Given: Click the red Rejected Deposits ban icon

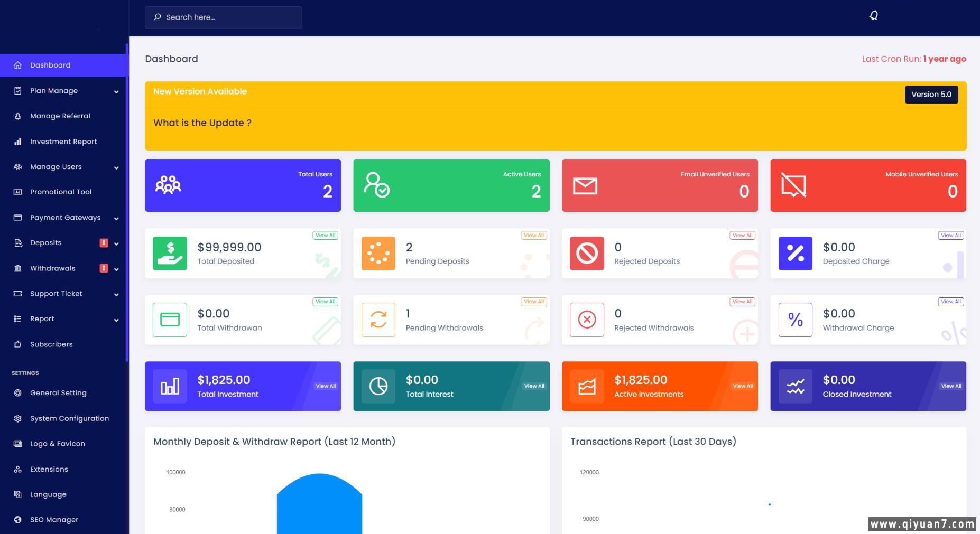Looking at the screenshot, I should click(587, 254).
